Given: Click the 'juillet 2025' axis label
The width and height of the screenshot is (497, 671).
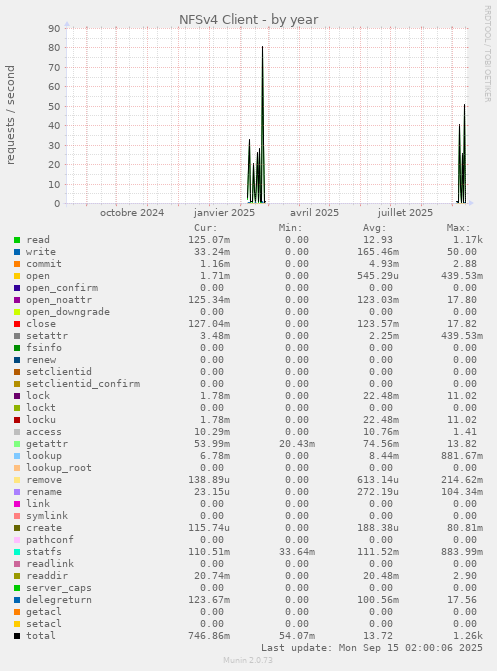Looking at the screenshot, I should click(405, 213).
